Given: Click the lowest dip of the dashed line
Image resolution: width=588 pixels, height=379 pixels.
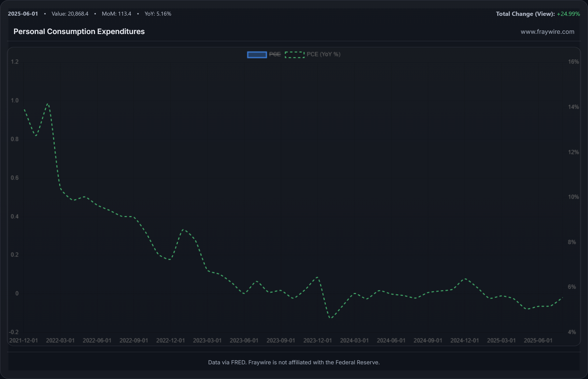Looking at the screenshot, I should point(331,318).
